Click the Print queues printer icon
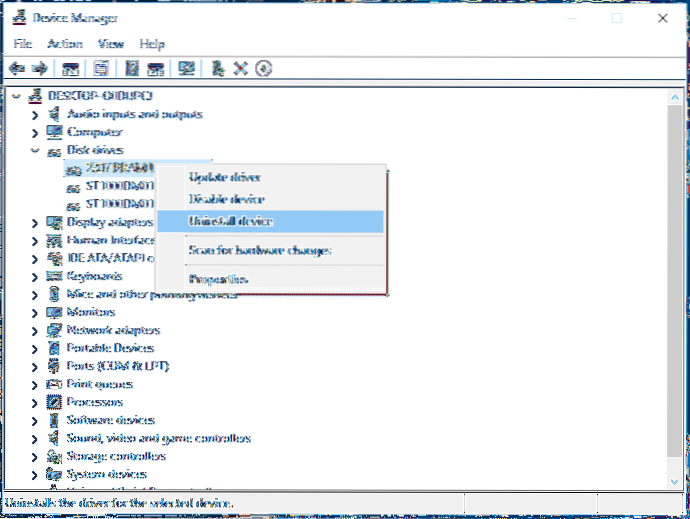Viewport: 690px width, 519px height. point(54,384)
